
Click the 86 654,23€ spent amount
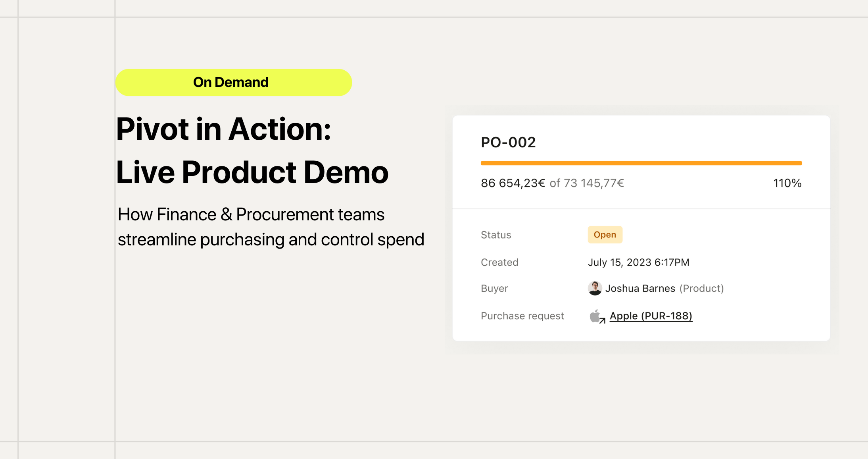(x=513, y=183)
